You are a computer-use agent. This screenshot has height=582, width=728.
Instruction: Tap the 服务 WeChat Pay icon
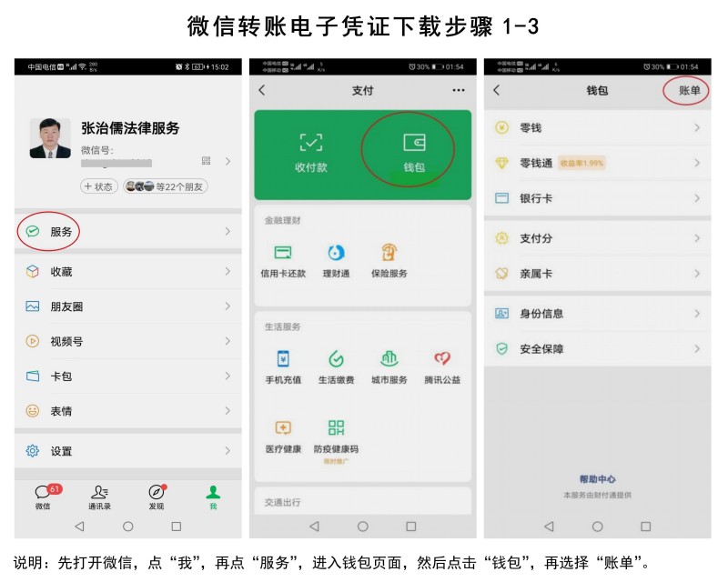click(x=33, y=231)
